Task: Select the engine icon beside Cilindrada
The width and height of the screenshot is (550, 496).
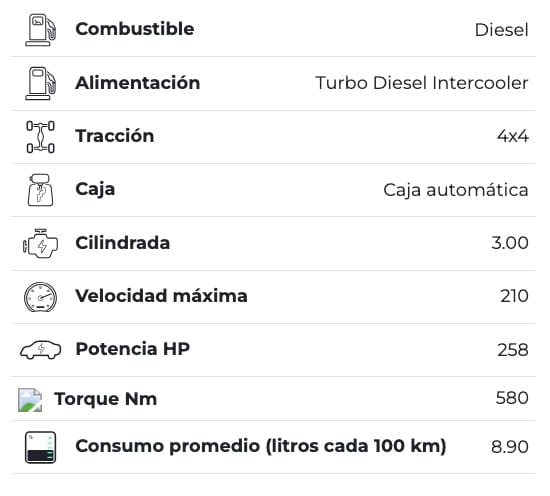Action: 40,243
